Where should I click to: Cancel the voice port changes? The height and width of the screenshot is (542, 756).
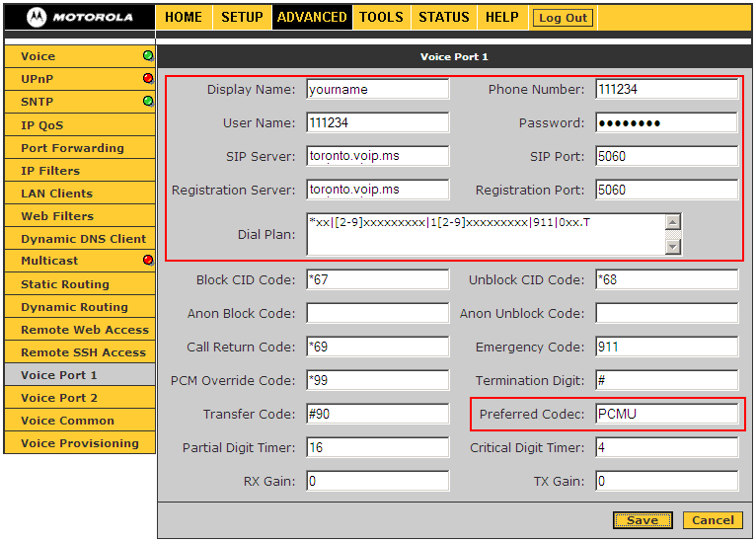pos(712,520)
